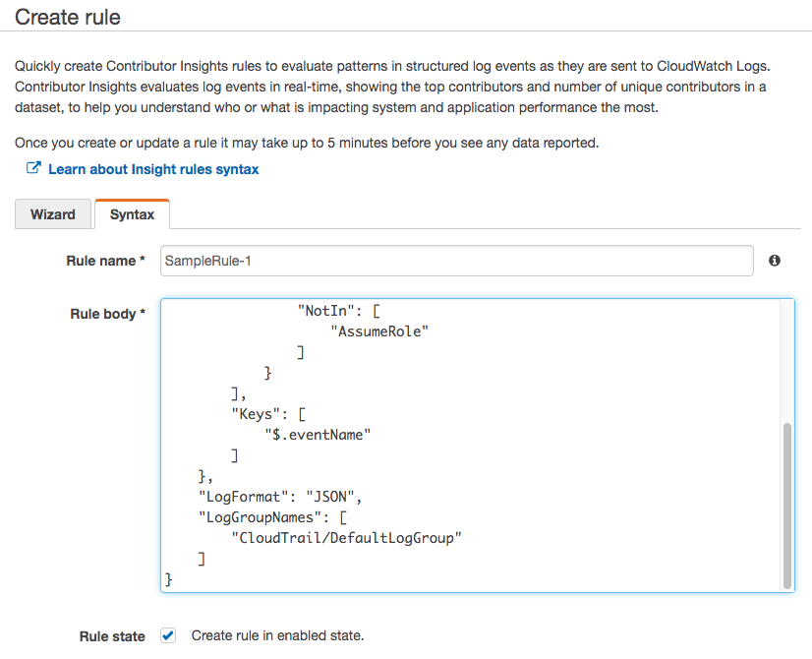The width and height of the screenshot is (812, 659).
Task: Uncheck the Create rule in enabled state box
Action: coord(167,635)
